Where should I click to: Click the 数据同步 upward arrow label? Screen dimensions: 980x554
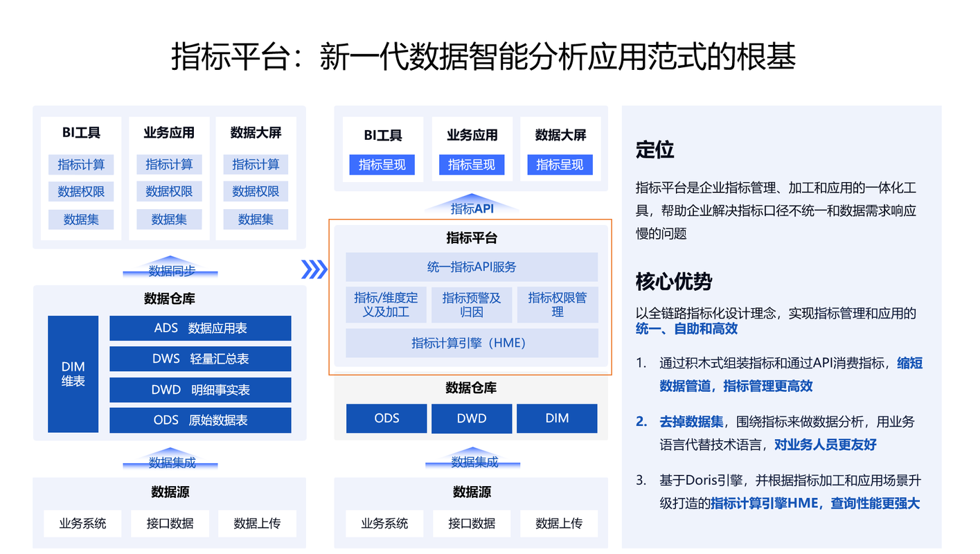click(170, 269)
